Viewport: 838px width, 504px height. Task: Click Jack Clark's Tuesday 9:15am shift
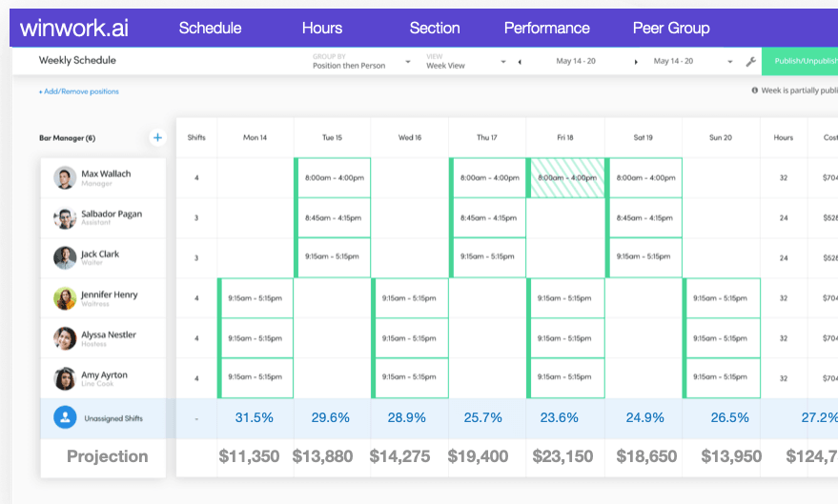tap(332, 257)
